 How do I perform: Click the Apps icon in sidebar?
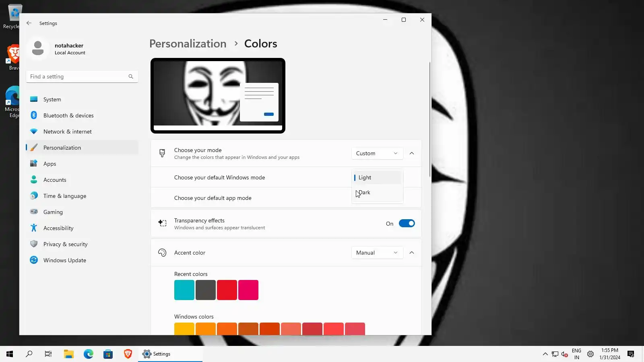point(34,164)
